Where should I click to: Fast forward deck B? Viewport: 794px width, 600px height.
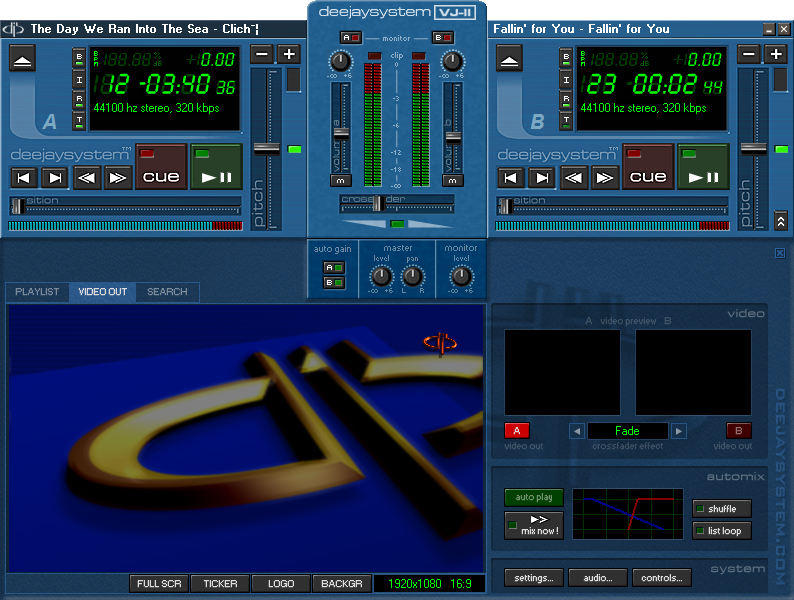point(605,178)
